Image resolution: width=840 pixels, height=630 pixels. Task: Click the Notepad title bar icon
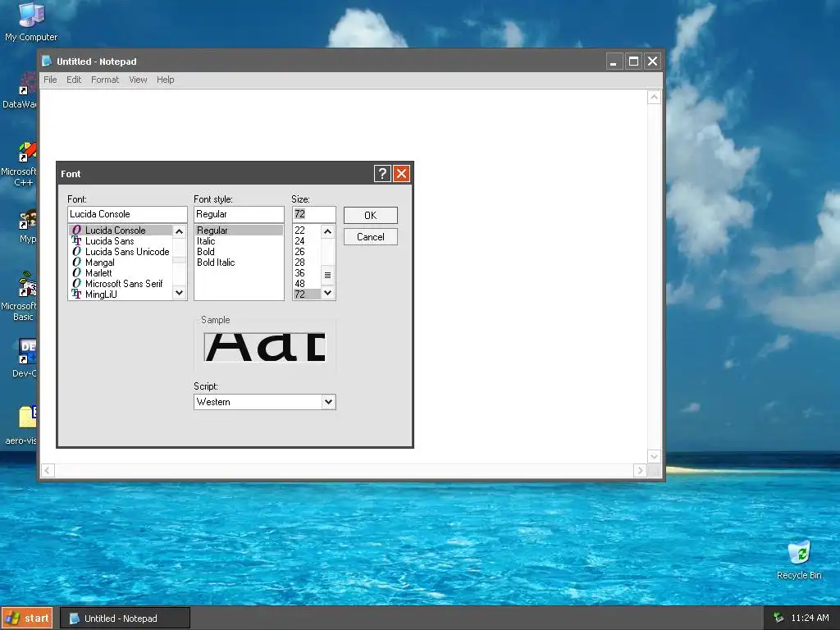(x=47, y=61)
